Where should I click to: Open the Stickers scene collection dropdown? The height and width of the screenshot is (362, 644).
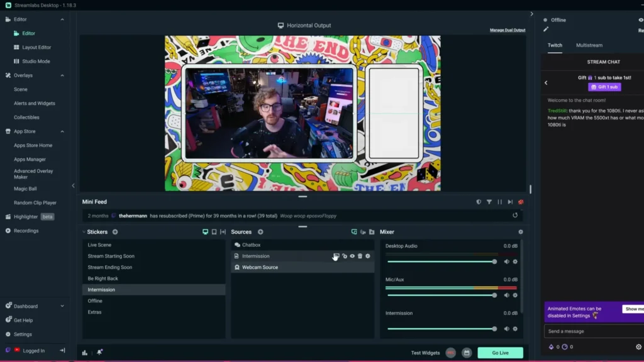[x=95, y=232]
